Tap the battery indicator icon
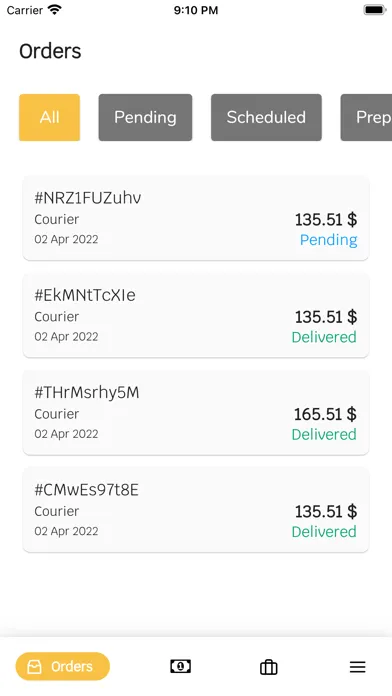 [x=375, y=10]
